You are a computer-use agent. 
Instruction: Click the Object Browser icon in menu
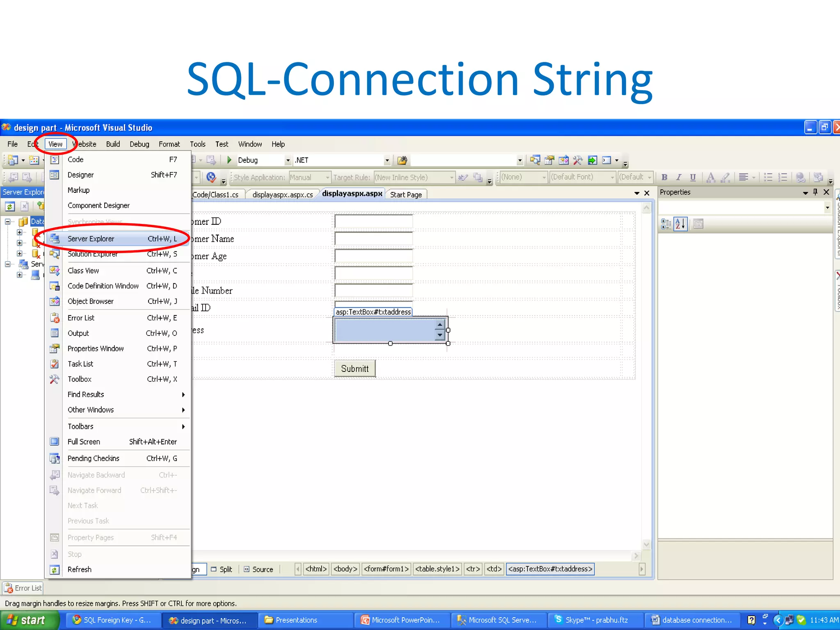pos(55,301)
